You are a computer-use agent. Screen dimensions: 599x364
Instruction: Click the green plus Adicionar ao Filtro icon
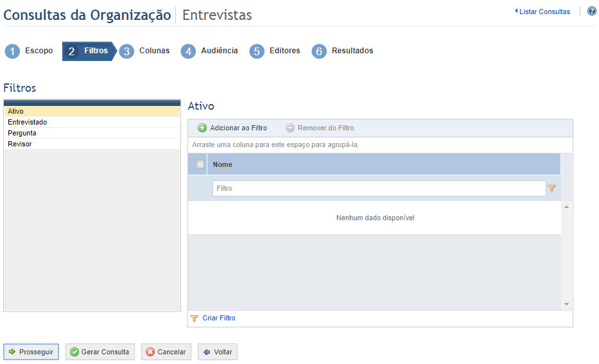202,128
